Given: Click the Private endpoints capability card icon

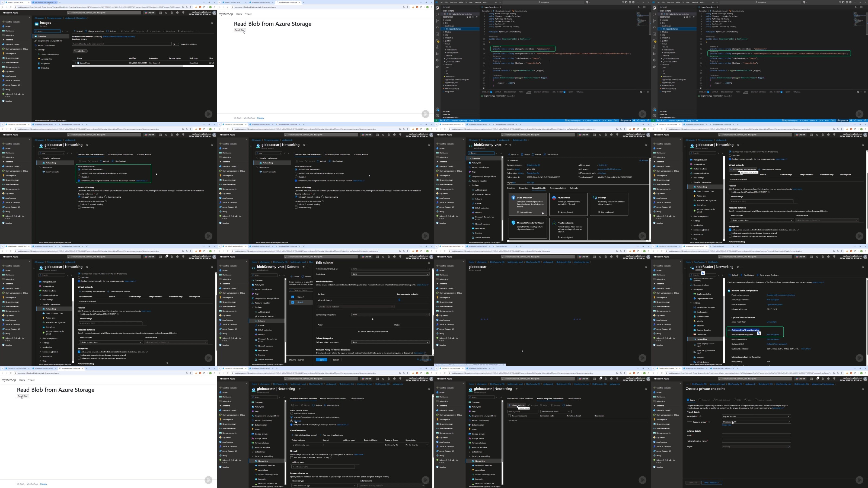Looking at the screenshot, I should 554,223.
